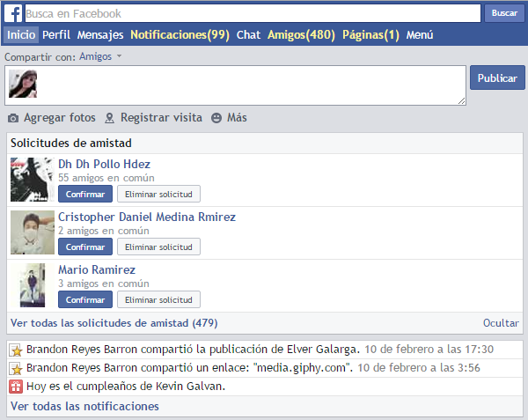Open the Compartir con Amigos dropdown

(x=100, y=56)
